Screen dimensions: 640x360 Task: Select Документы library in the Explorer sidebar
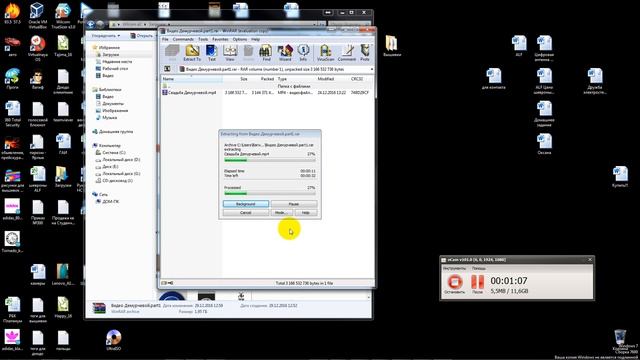(113, 104)
